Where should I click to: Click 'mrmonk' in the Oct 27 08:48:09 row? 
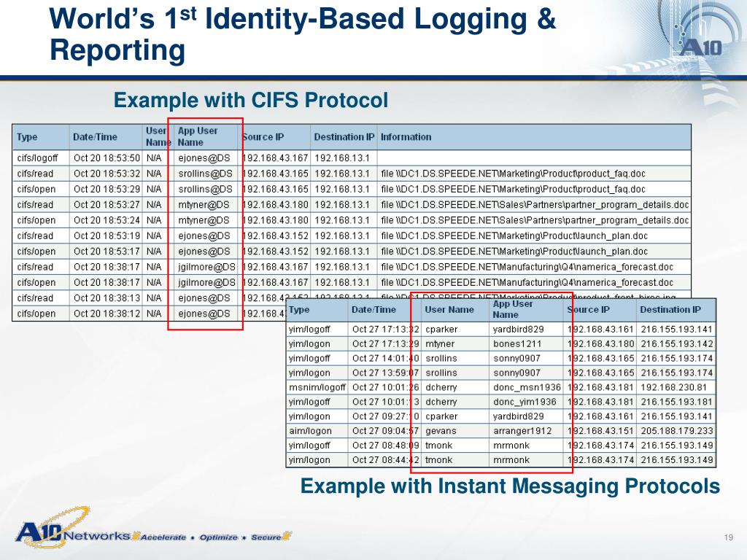pyautogui.click(x=511, y=446)
